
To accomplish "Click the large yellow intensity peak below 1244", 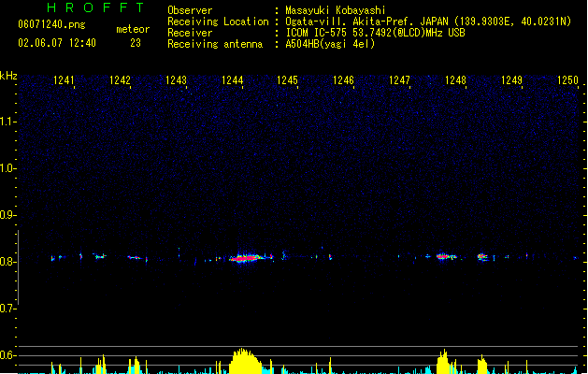I will click(x=245, y=361).
